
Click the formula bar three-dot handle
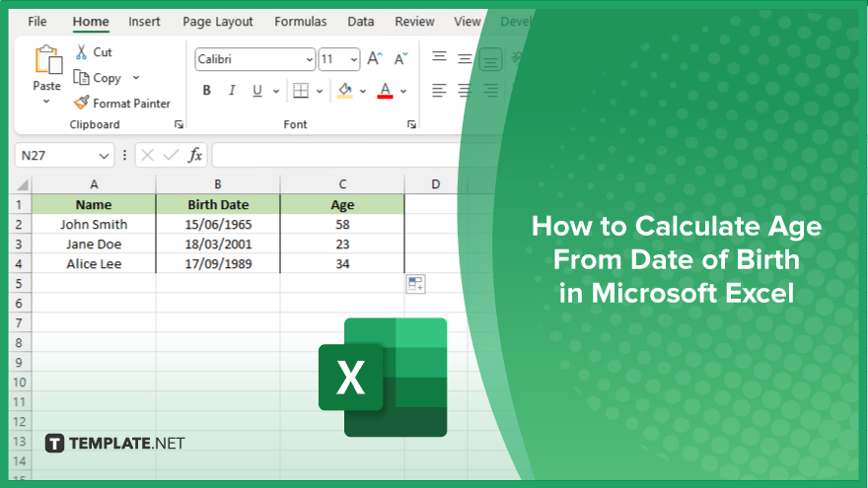pyautogui.click(x=124, y=155)
